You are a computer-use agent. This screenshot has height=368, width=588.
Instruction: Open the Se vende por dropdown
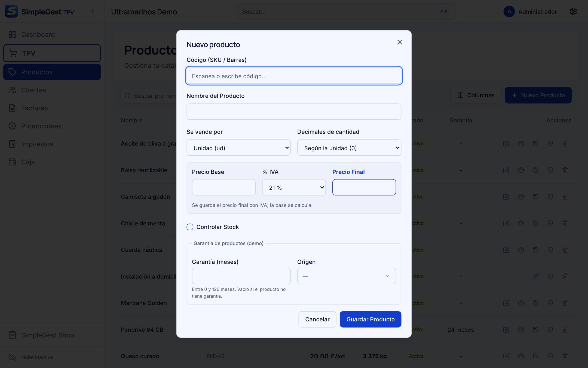238,148
